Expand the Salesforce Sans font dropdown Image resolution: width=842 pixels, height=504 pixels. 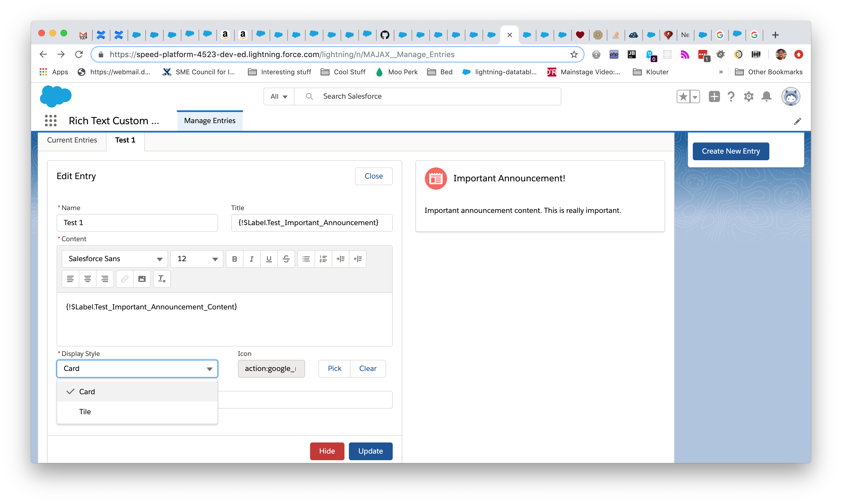click(115, 259)
